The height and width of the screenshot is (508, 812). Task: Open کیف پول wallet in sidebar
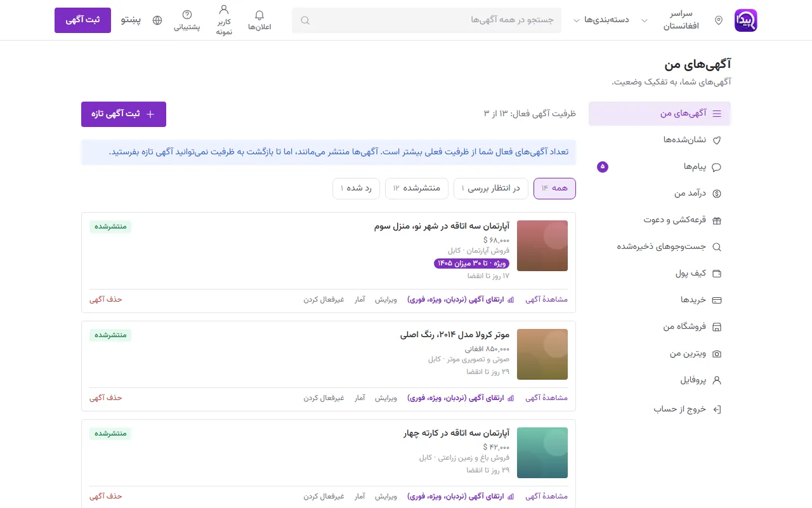coord(660,273)
